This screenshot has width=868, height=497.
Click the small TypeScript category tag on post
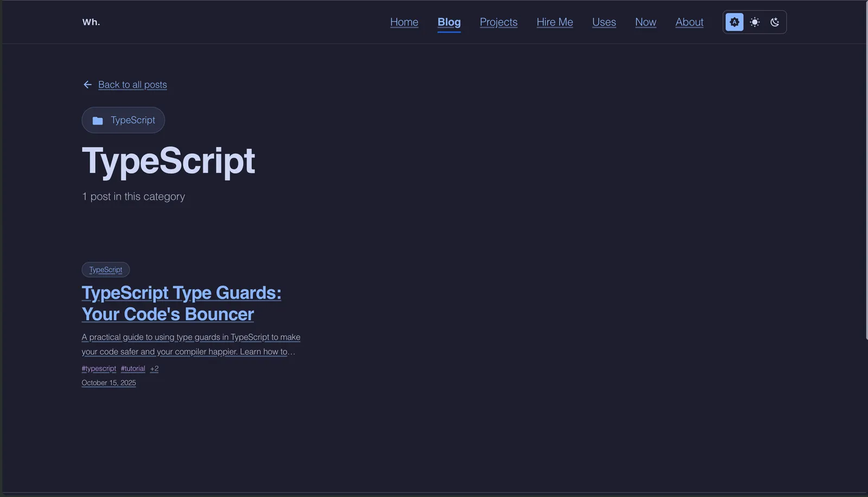(106, 270)
